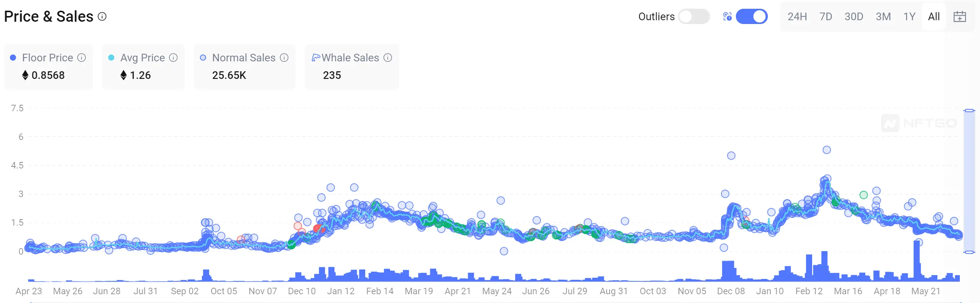Viewport: 980px width, 303px height.
Task: Click the Floor Price info icon
Action: 82,58
